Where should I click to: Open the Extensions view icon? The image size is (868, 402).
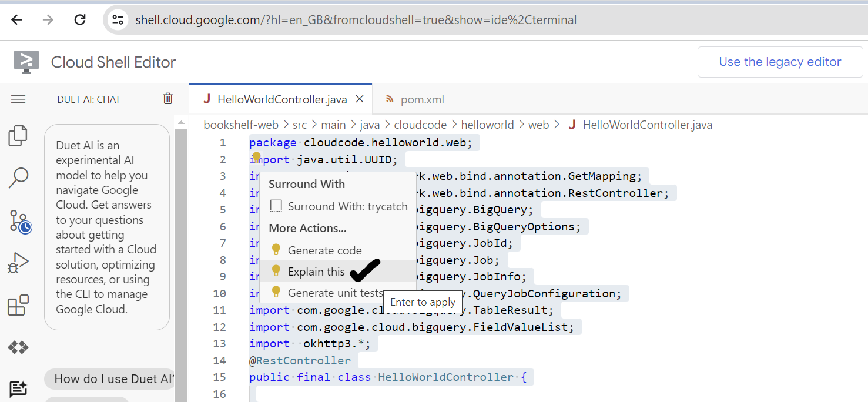pyautogui.click(x=18, y=306)
